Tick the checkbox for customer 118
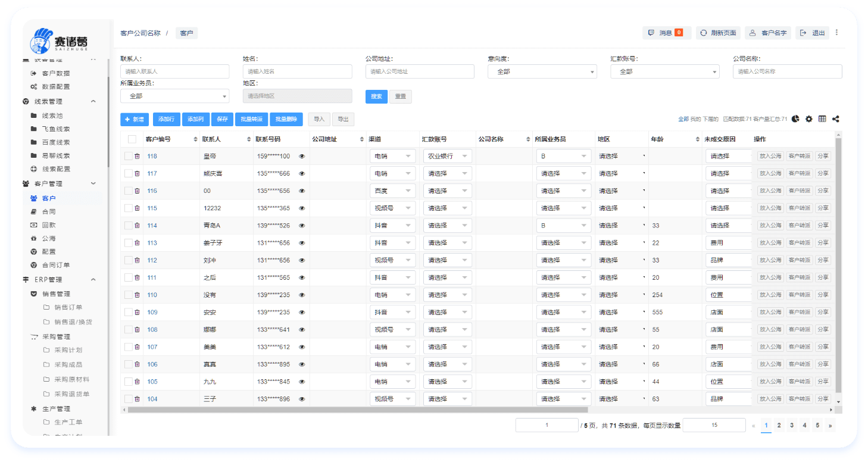 [128, 156]
